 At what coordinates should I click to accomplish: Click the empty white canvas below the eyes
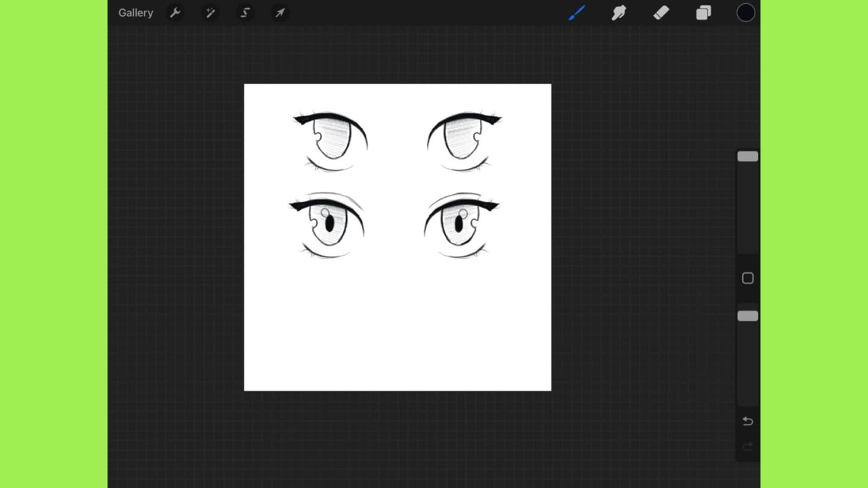[x=397, y=325]
